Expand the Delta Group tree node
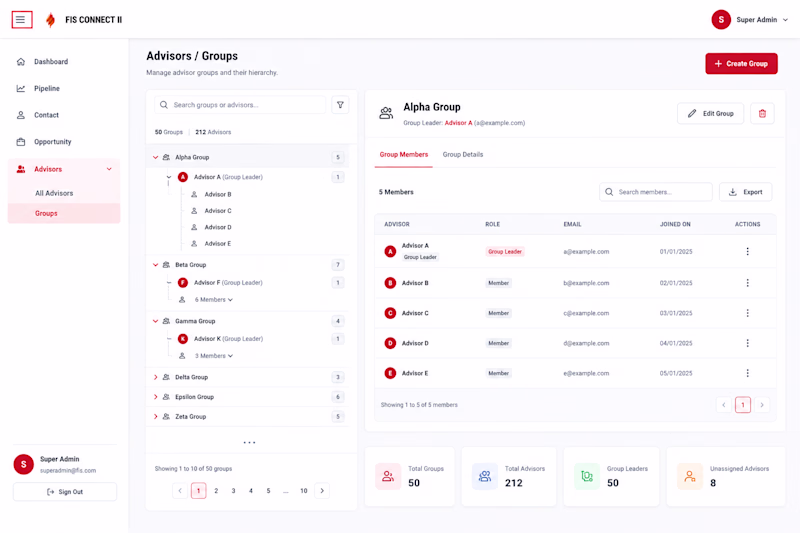Screen dimensions: 800x533 point(156,377)
